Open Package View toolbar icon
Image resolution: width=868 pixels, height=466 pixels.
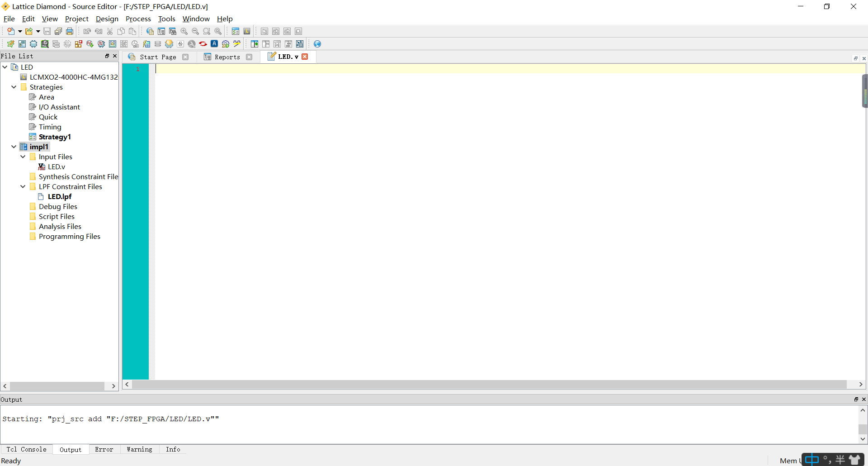tap(22, 44)
